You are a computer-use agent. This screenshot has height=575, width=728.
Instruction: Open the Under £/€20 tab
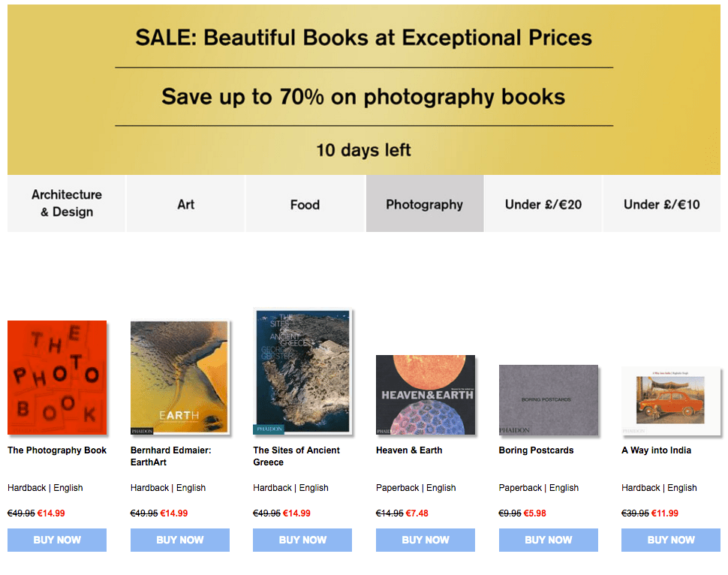(x=543, y=204)
